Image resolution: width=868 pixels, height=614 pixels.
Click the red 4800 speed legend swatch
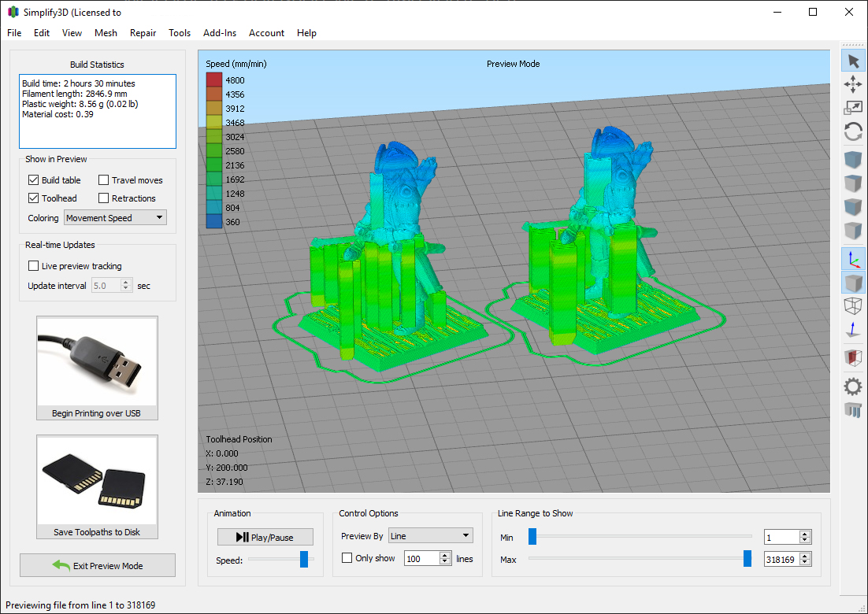click(213, 80)
